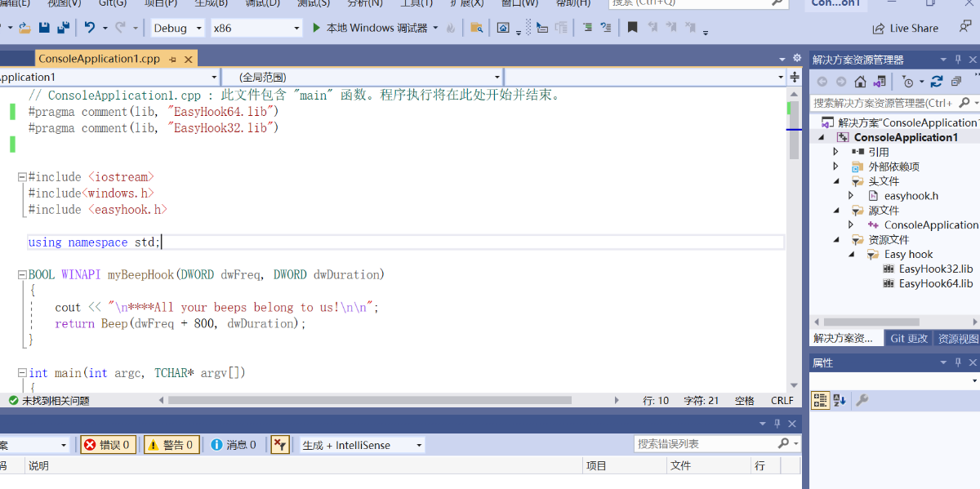Click Back arrow in Solution Explorer toolbar
980x489 pixels.
click(822, 82)
